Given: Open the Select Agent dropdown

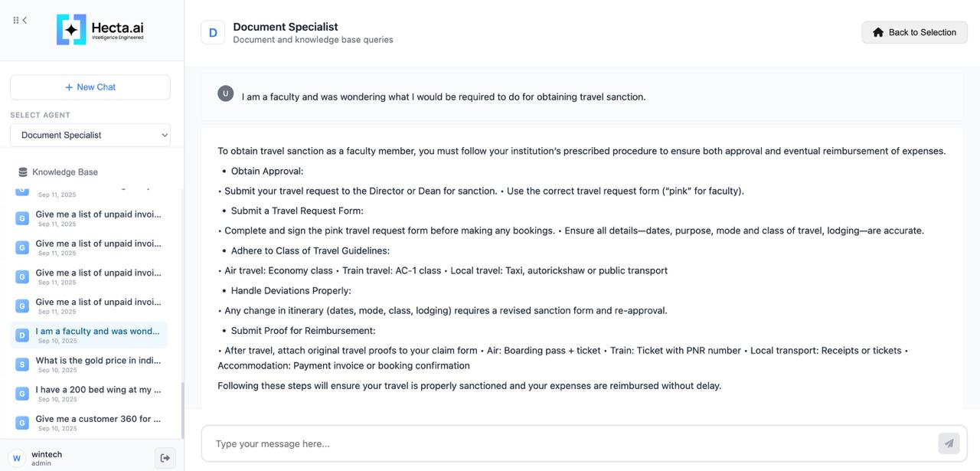Looking at the screenshot, I should click(x=90, y=135).
